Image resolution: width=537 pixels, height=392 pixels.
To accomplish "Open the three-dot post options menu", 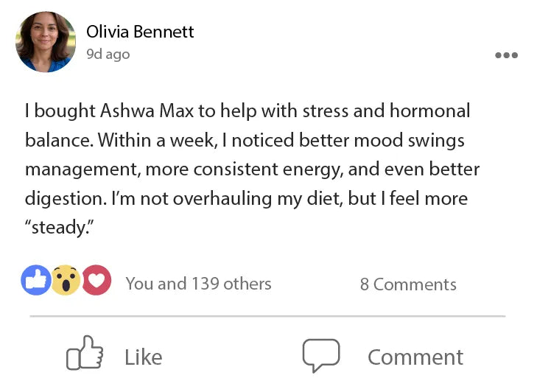I will pos(506,55).
